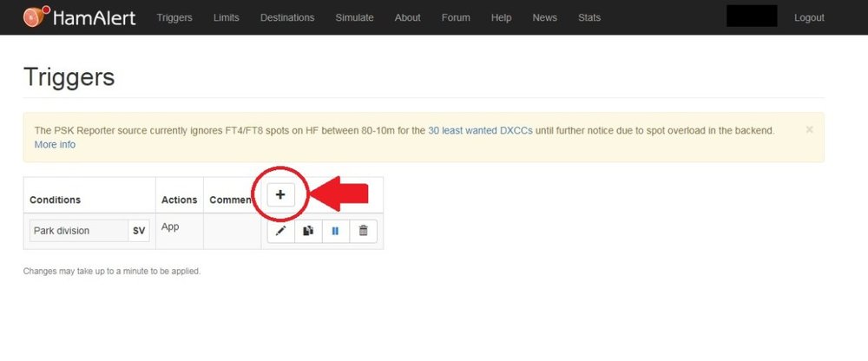This screenshot has width=868, height=361.
Task: Dismiss the PSK Reporter notice banner
Action: coord(809,129)
